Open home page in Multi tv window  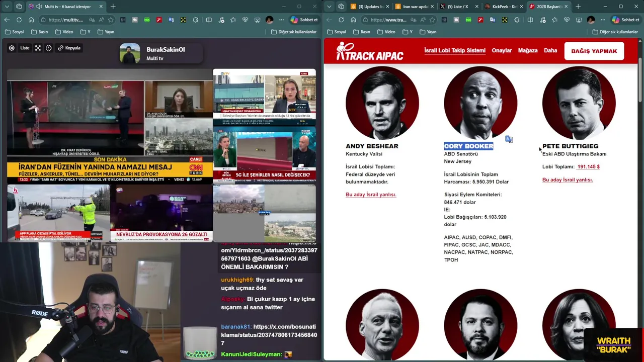[x=31, y=20]
